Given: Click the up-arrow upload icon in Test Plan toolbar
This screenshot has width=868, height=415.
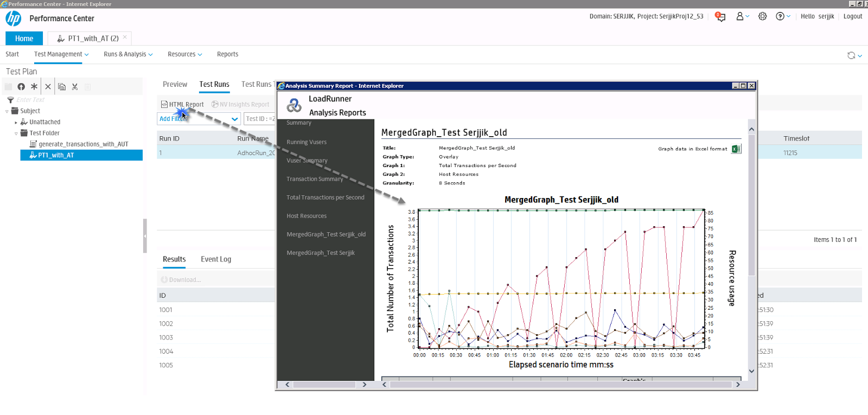Looking at the screenshot, I should 21,87.
